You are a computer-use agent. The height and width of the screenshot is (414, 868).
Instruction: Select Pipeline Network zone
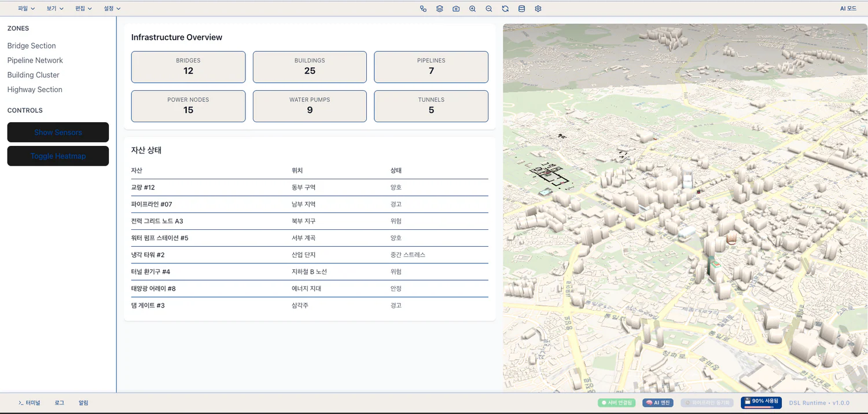(x=35, y=60)
